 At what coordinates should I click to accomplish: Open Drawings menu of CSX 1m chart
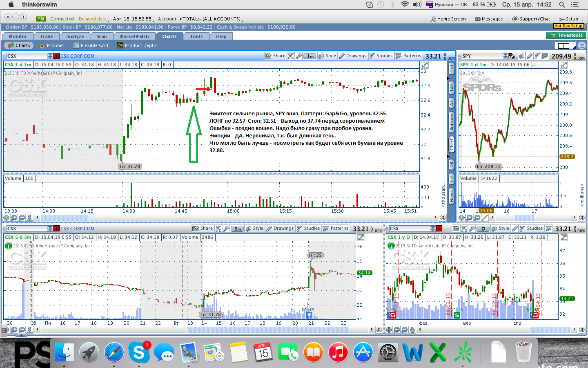(353, 56)
